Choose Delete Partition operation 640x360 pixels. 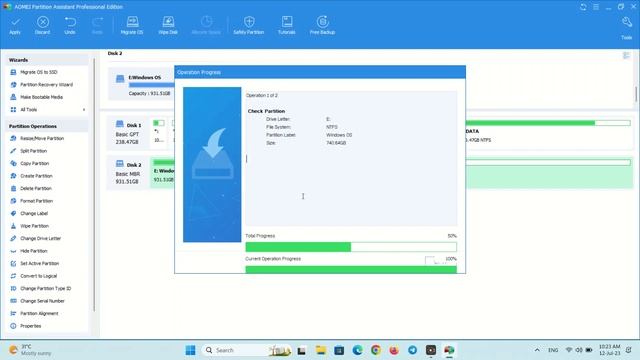pyautogui.click(x=36, y=189)
